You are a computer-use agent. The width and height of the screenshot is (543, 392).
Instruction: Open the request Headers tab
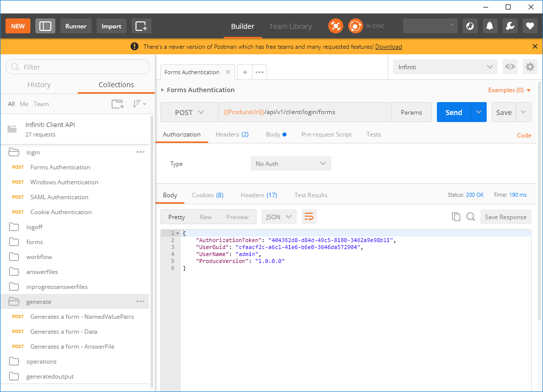232,134
